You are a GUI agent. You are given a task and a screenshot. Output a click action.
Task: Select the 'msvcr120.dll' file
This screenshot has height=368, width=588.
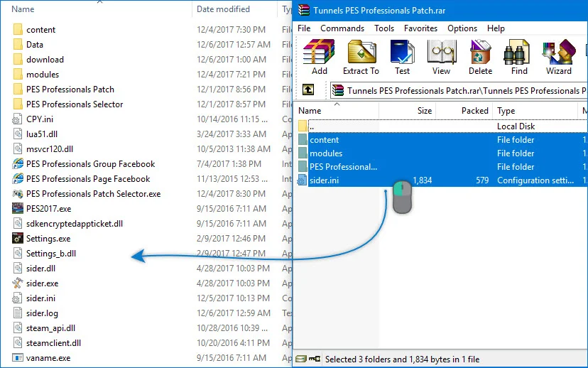pos(50,149)
